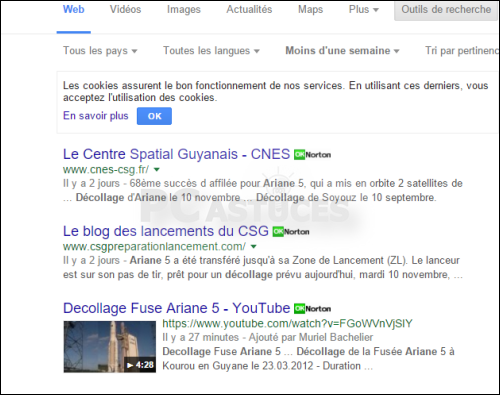Open the Plus menu

[364, 9]
